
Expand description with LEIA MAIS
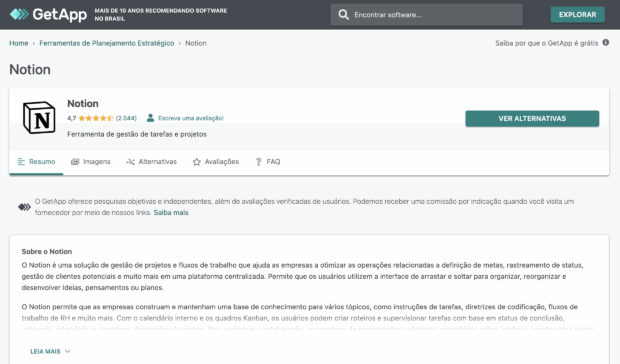(x=50, y=351)
